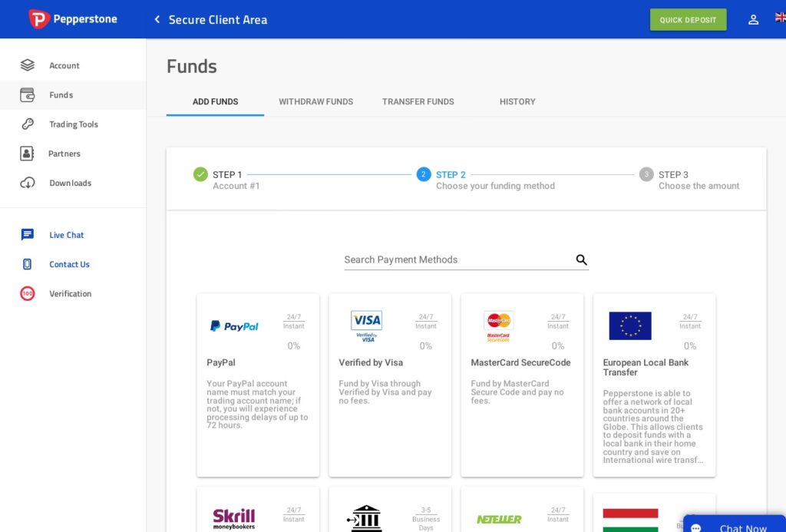Click the Partners contact-book icon
The width and height of the screenshot is (786, 532).
tap(27, 154)
